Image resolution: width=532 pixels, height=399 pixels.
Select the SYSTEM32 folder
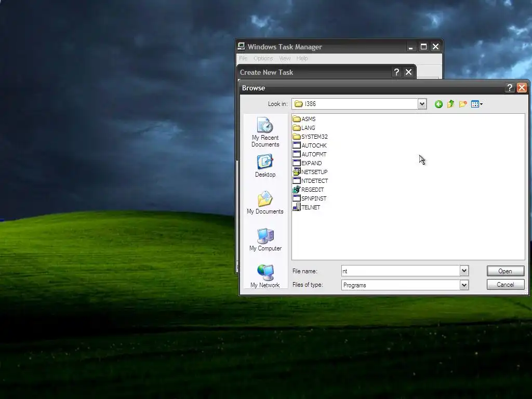pos(310,137)
